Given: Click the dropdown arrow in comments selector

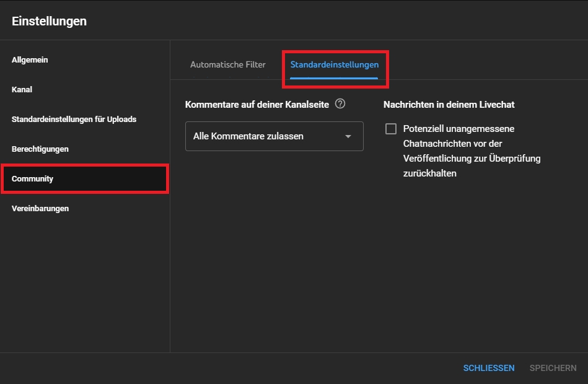Looking at the screenshot, I should point(348,136).
